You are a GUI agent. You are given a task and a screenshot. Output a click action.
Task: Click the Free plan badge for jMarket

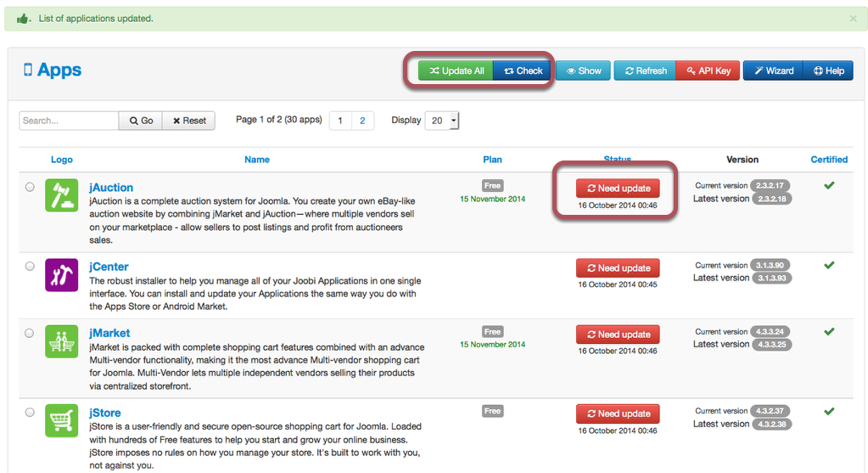click(492, 332)
